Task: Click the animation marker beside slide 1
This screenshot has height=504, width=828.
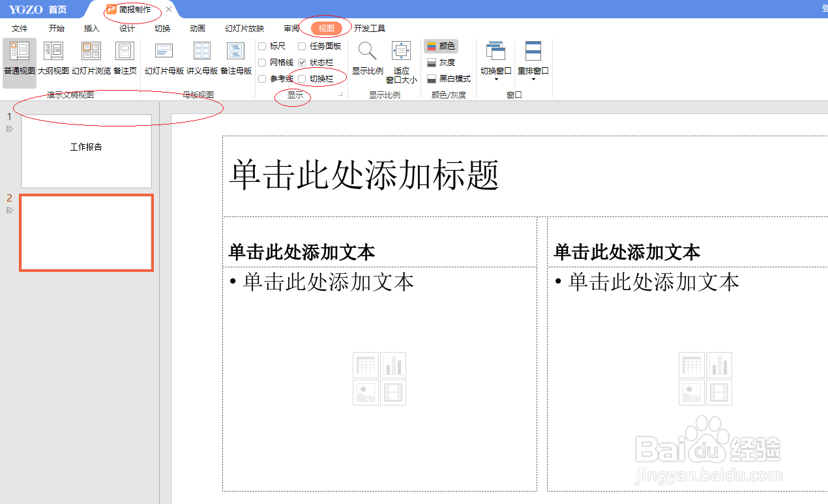Action: (10, 129)
